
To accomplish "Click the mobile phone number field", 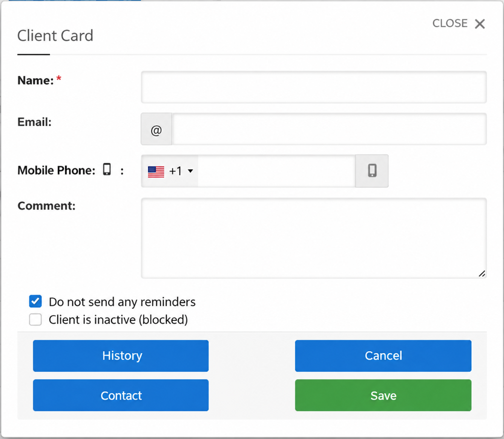I will tap(277, 171).
